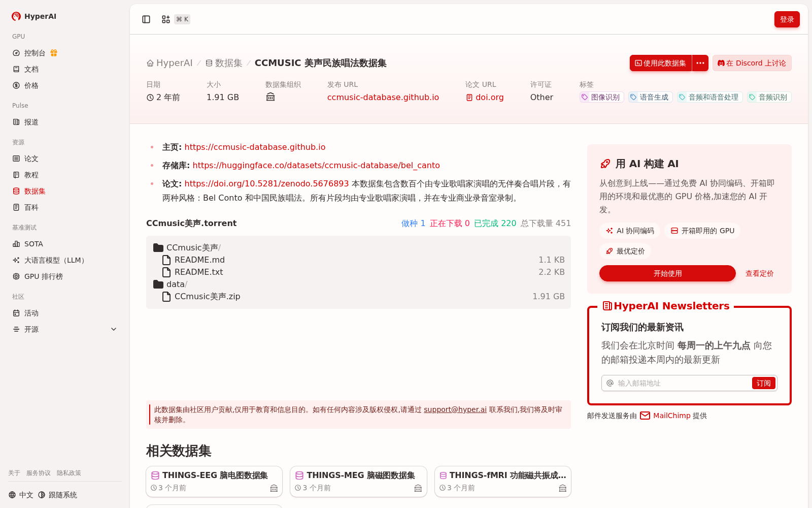This screenshot has height=508, width=812.
Task: Open 服务协议 footer link
Action: [x=39, y=473]
